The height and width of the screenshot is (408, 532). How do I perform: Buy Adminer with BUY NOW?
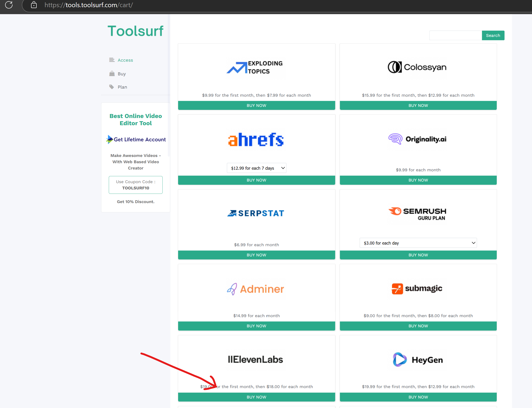click(x=256, y=326)
